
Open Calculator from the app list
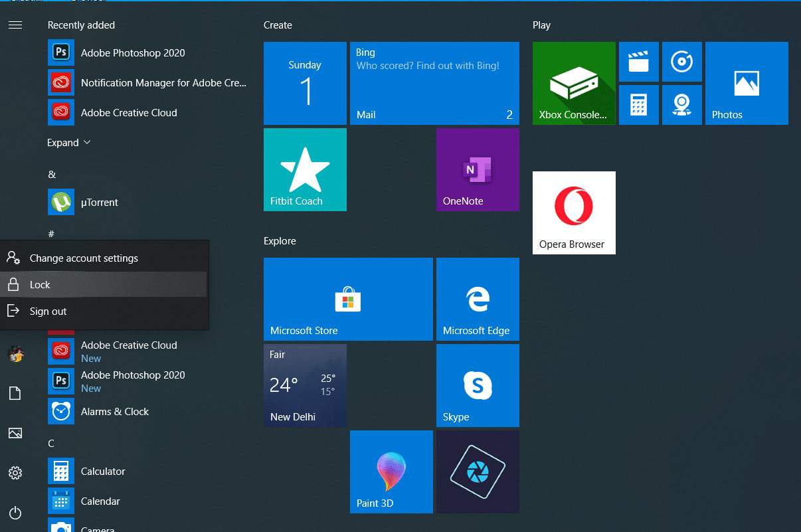pos(147,471)
